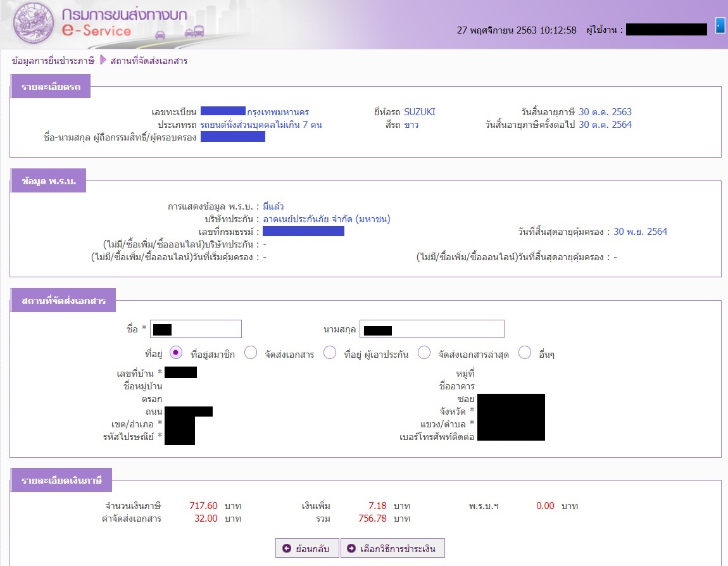The height and width of the screenshot is (566, 728).
Task: Select the อื่นๆ radio button
Action: 524,353
